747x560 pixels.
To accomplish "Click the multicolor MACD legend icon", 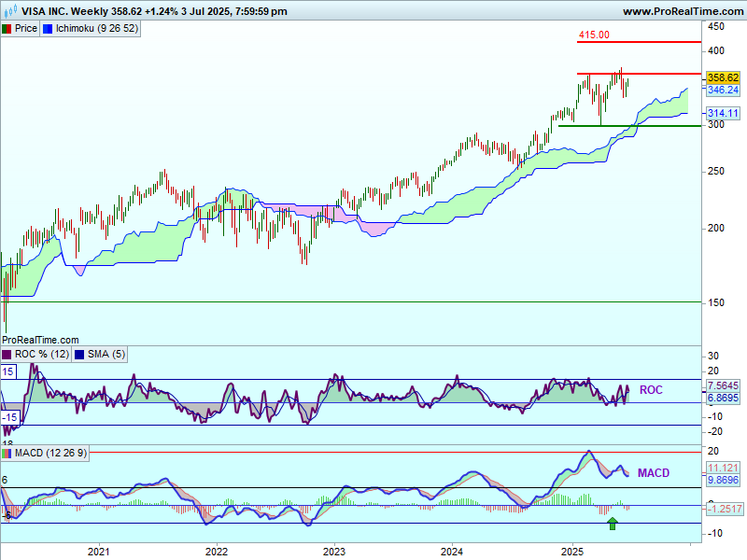I will tap(7, 453).
